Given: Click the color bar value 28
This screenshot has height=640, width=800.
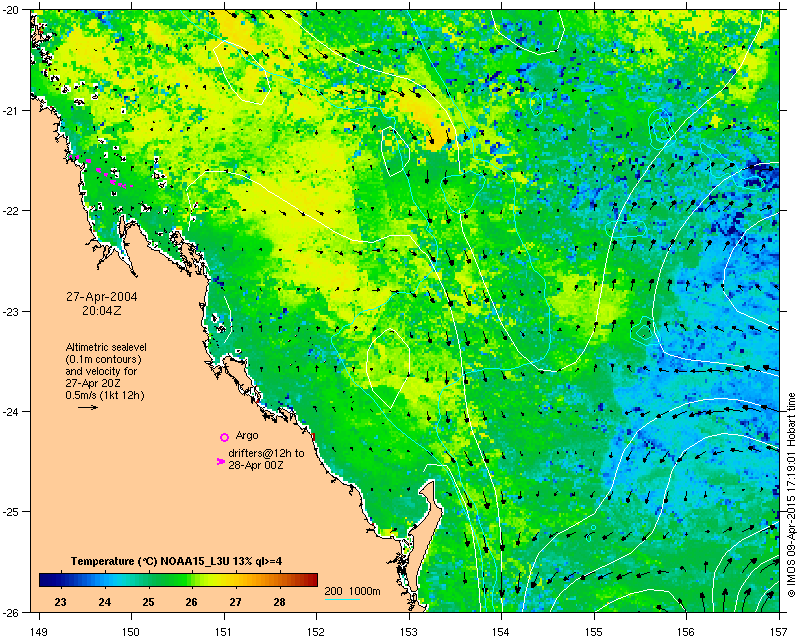Looking at the screenshot, I should click(x=279, y=602).
